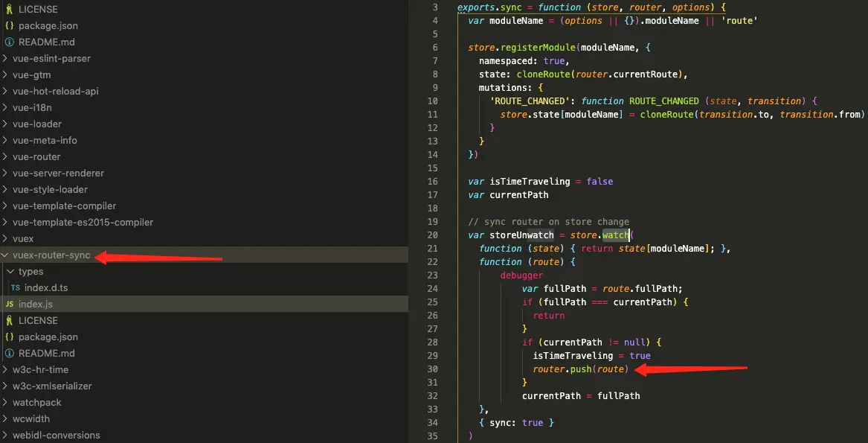
Task: Click the info icon of README.md above vue-eslint-parser
Action: pos(10,42)
